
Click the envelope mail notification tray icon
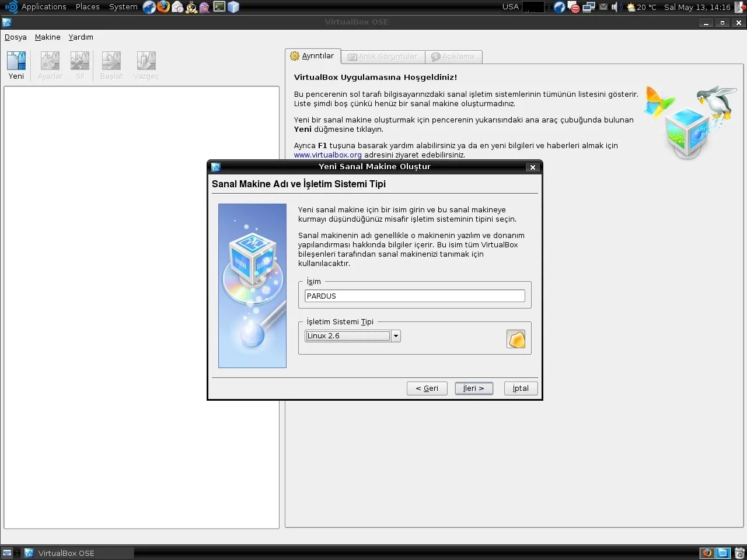tap(603, 7)
